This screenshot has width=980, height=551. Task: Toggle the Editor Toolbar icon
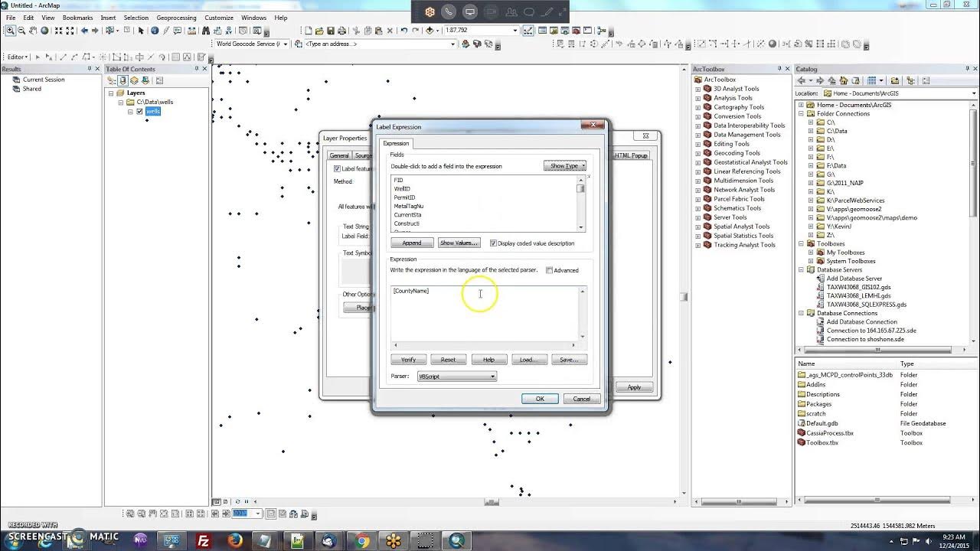click(528, 31)
